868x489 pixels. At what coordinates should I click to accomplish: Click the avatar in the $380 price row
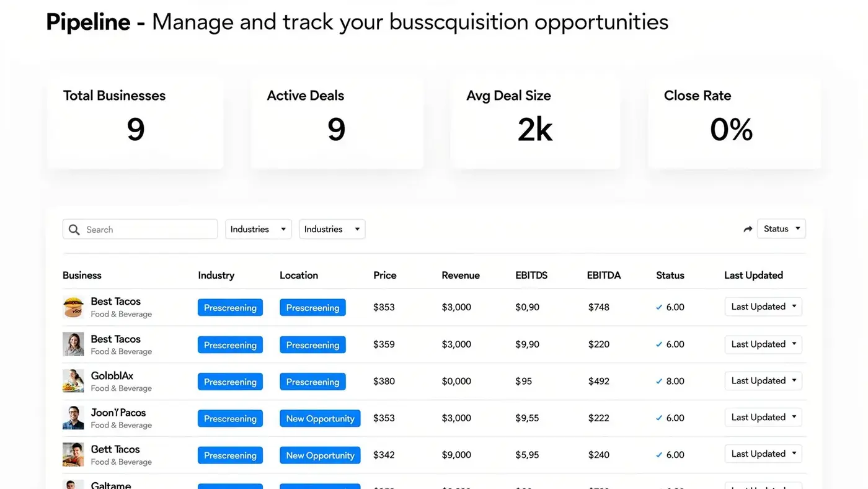point(73,381)
